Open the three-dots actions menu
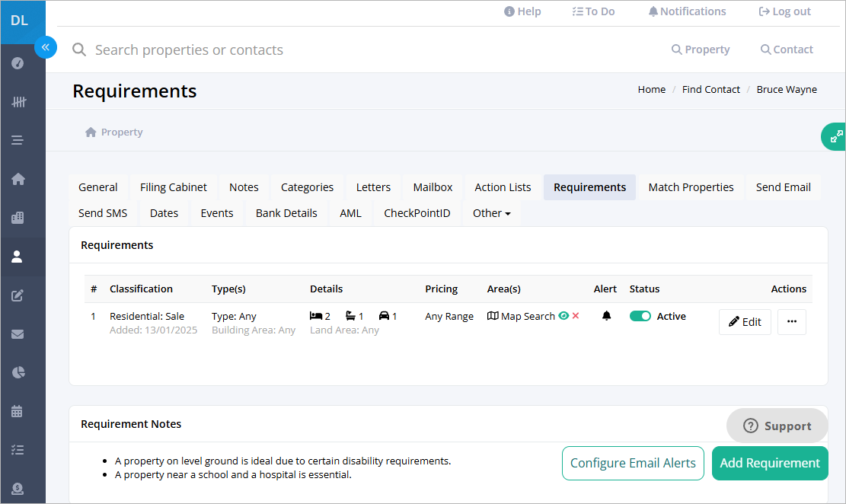 tap(791, 321)
